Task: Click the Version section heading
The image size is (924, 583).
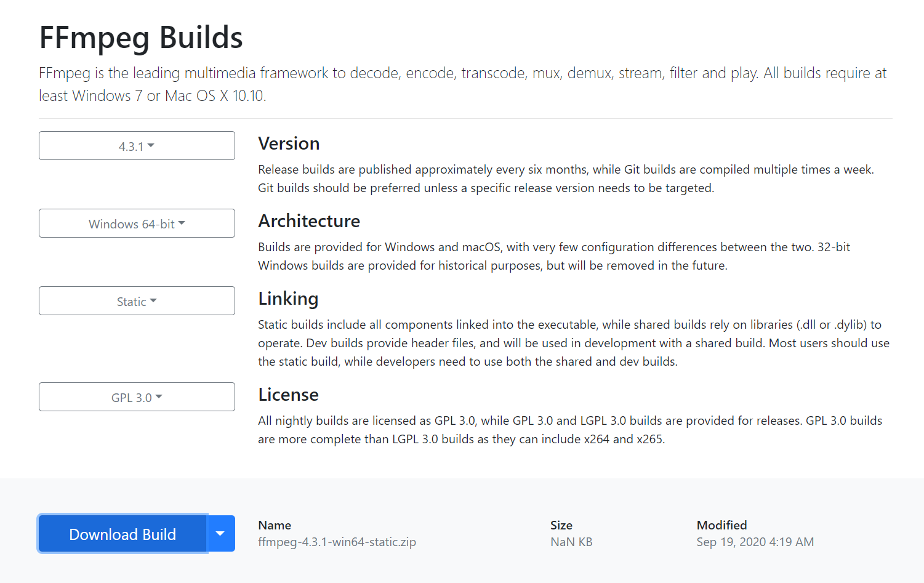Action: click(x=289, y=143)
